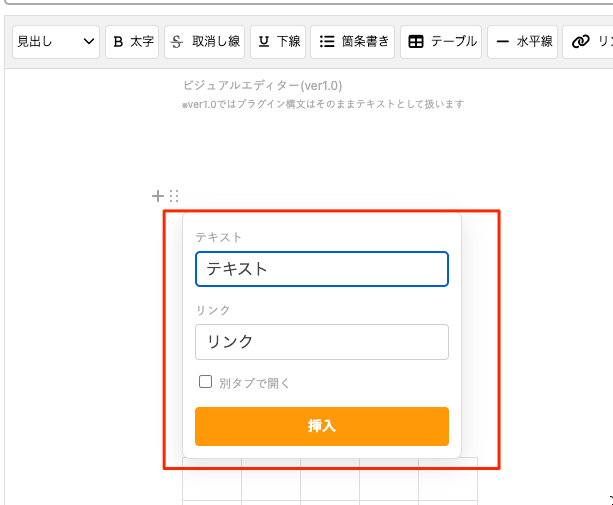The width and height of the screenshot is (613, 505).
Task: Click the strikethrough S icon
Action: pos(177,41)
